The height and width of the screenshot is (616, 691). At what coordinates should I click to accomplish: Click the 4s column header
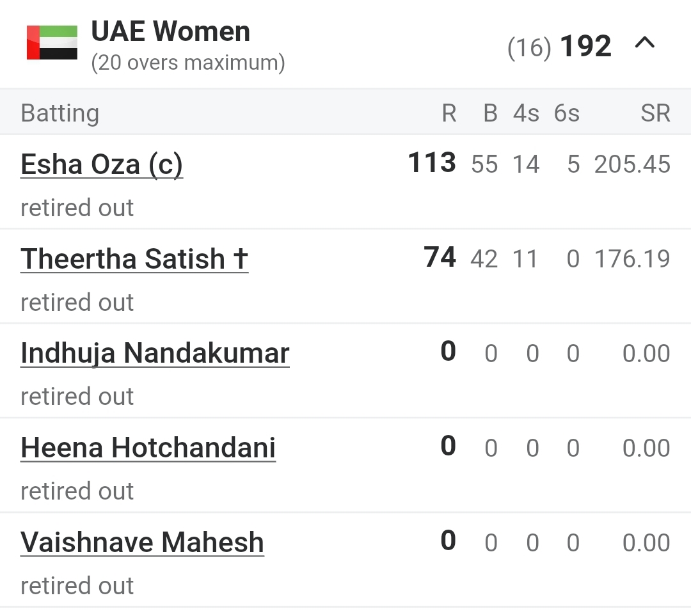click(x=526, y=113)
